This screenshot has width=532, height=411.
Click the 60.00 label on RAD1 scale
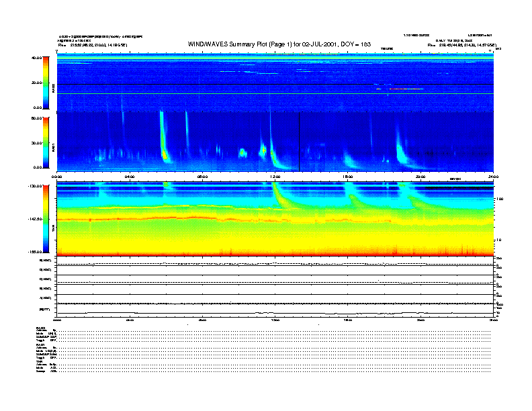click(x=36, y=118)
